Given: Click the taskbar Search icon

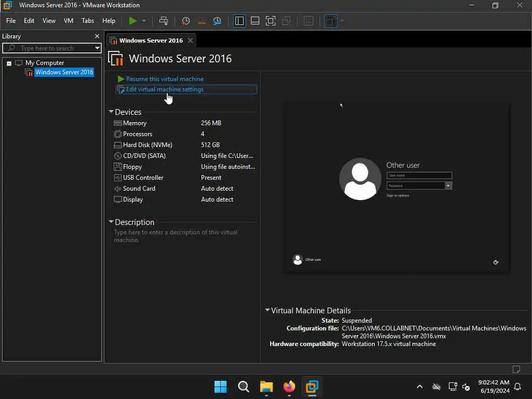Looking at the screenshot, I should (x=243, y=387).
